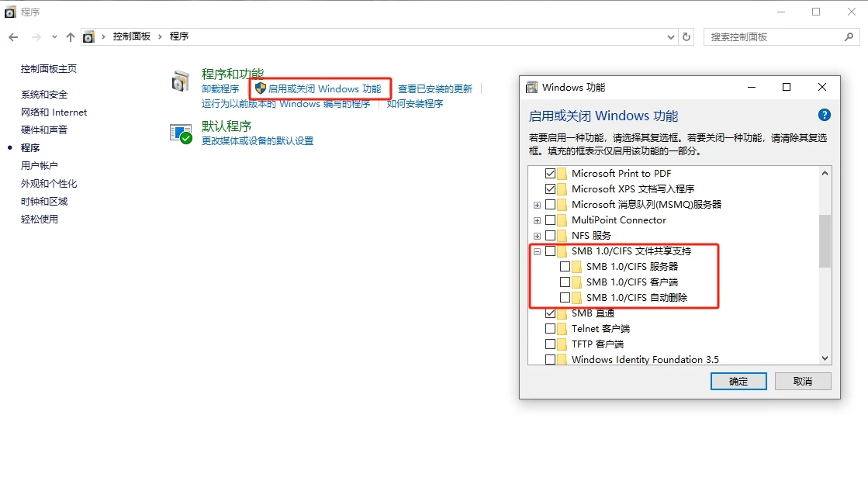Click the Windows 功能 dialog title icon
The image size is (868, 491).
pyautogui.click(x=531, y=88)
